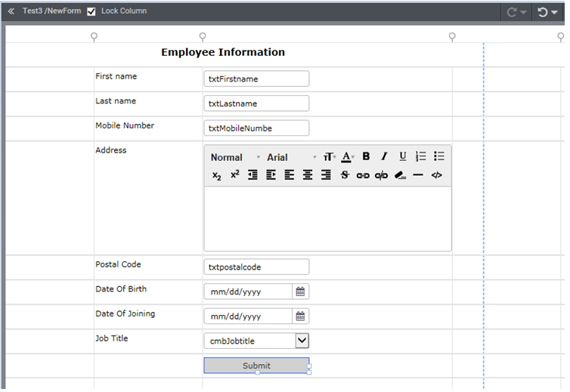Click the insert hyperlink icon
570x392 pixels.
tap(363, 175)
